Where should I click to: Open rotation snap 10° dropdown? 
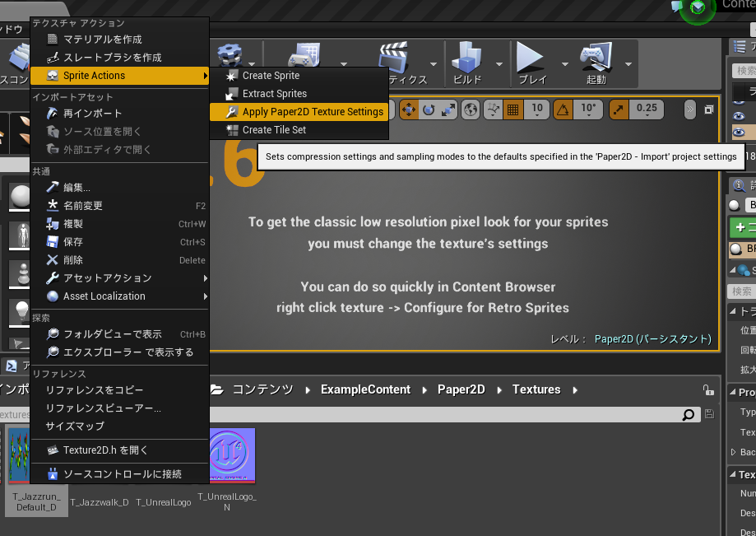tap(588, 110)
